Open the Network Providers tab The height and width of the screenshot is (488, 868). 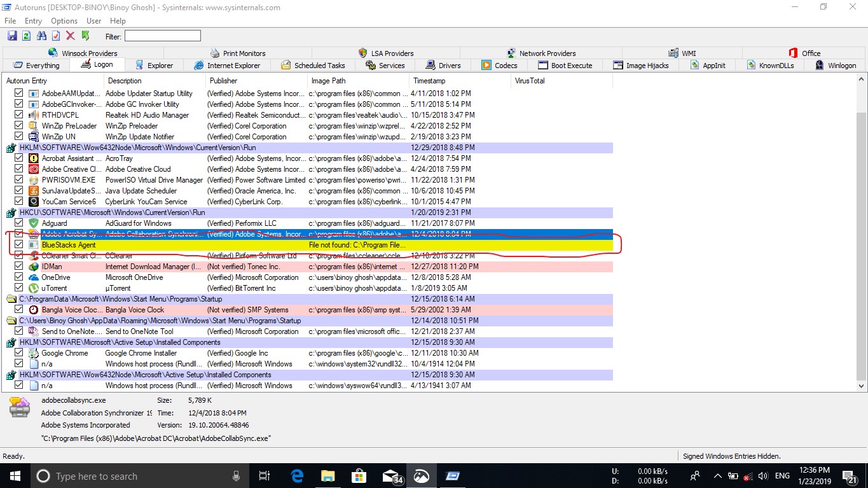[x=541, y=53]
